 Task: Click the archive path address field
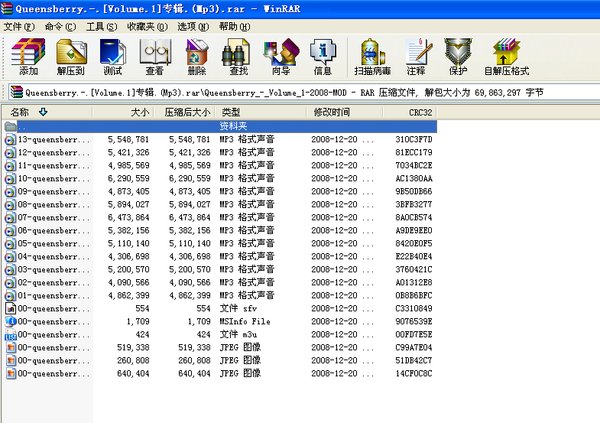coord(304,92)
